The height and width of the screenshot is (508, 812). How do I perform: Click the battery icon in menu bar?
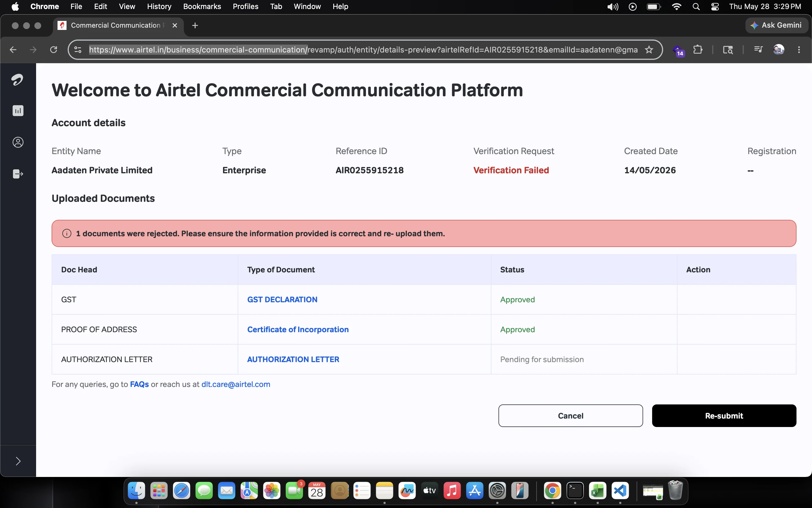(654, 7)
